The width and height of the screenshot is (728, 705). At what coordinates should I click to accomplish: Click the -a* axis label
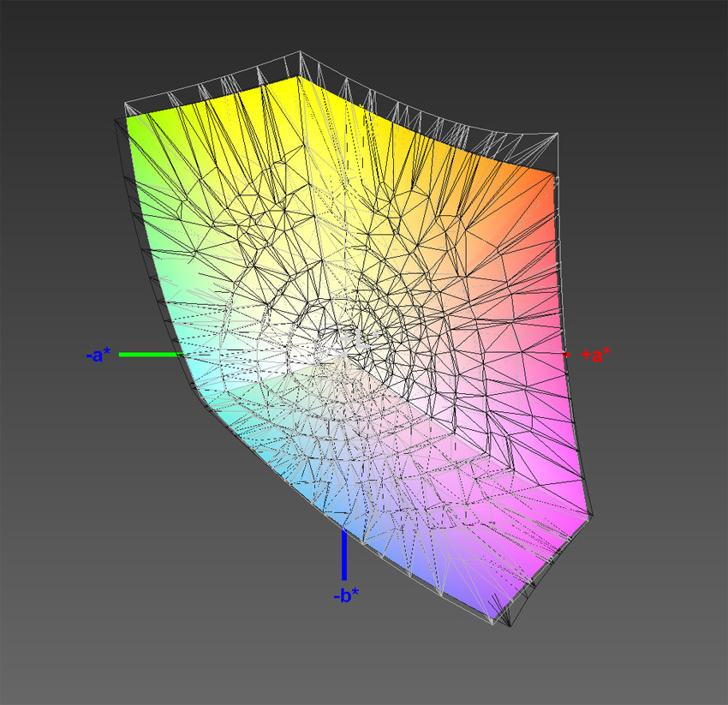coord(98,355)
